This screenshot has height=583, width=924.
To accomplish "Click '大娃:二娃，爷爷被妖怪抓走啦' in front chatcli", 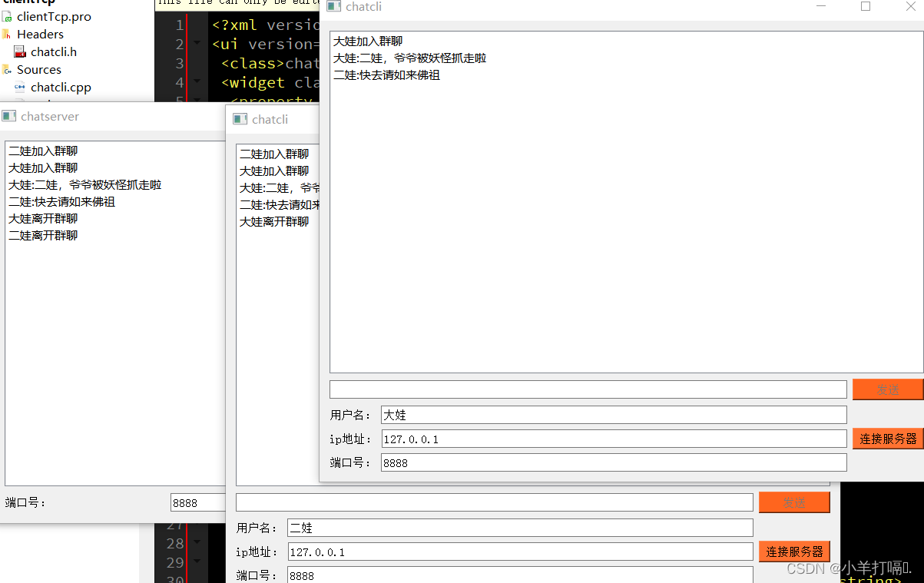I will 409,58.
